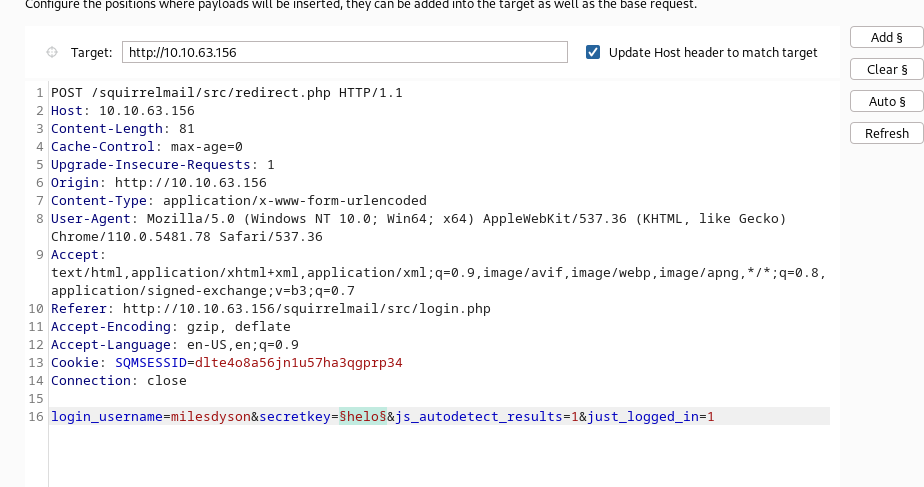924x487 pixels.
Task: Click the Content-Type header line
Action: pos(238,201)
